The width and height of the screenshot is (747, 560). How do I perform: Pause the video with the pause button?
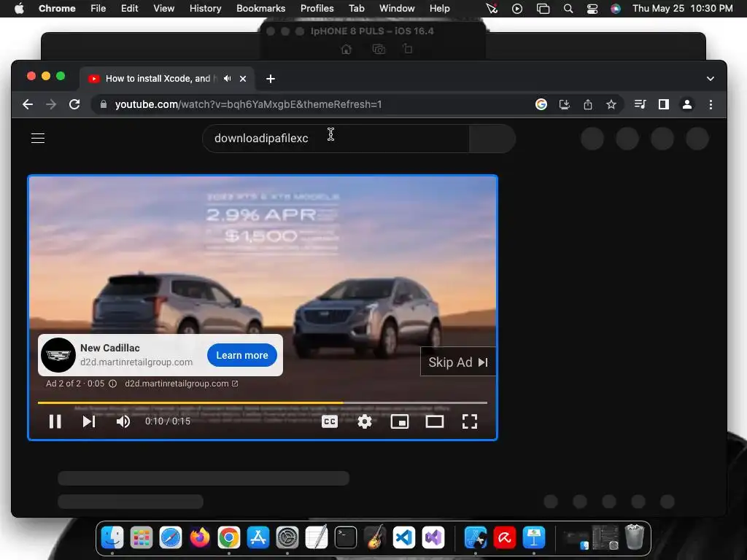pos(55,421)
